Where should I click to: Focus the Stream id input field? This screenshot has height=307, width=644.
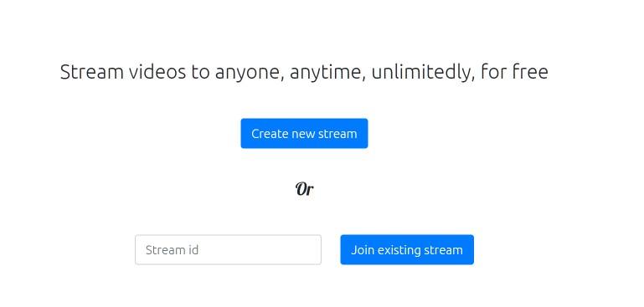click(228, 249)
